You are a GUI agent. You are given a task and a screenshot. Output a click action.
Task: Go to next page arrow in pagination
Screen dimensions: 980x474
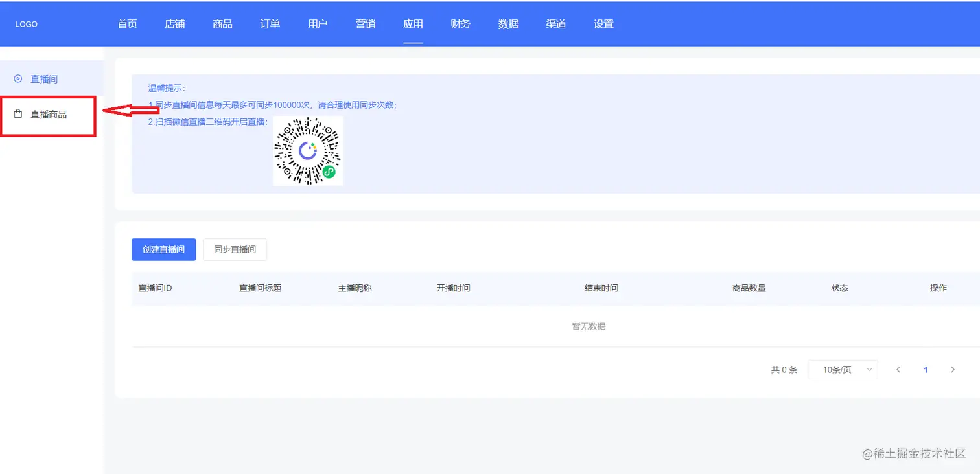tap(953, 370)
